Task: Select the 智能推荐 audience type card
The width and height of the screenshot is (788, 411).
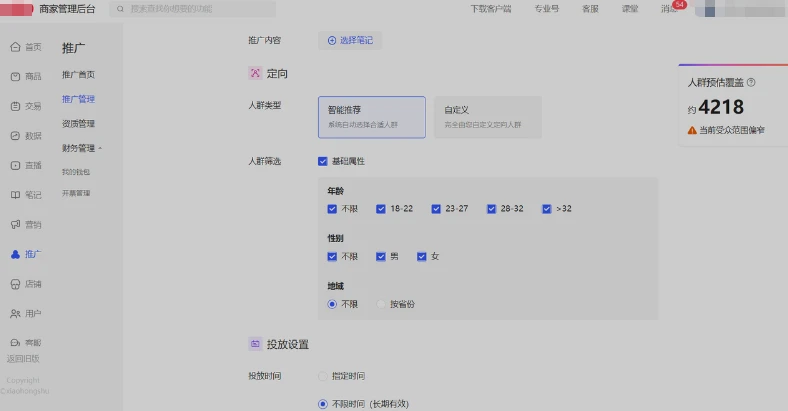Action: (x=372, y=117)
